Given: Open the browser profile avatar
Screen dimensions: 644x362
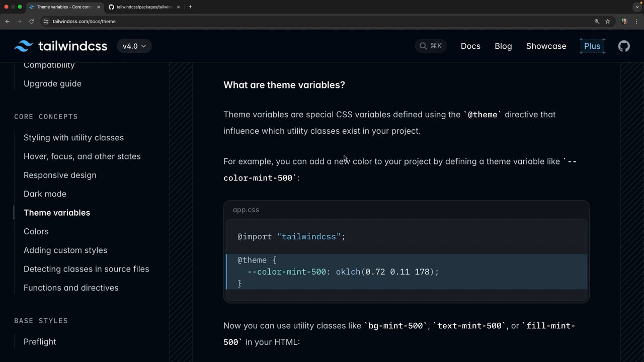Looking at the screenshot, I should pyautogui.click(x=624, y=22).
